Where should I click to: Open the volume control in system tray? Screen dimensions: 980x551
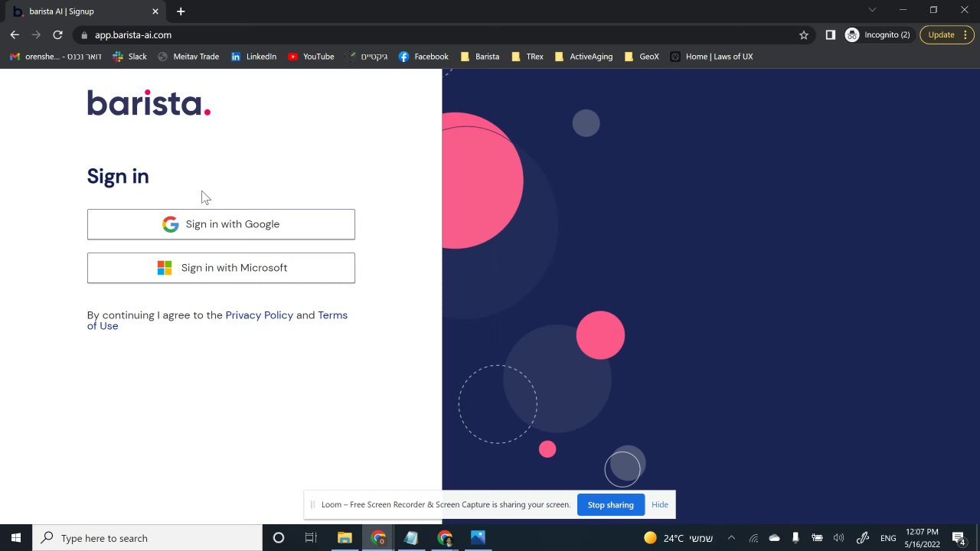[x=838, y=538]
